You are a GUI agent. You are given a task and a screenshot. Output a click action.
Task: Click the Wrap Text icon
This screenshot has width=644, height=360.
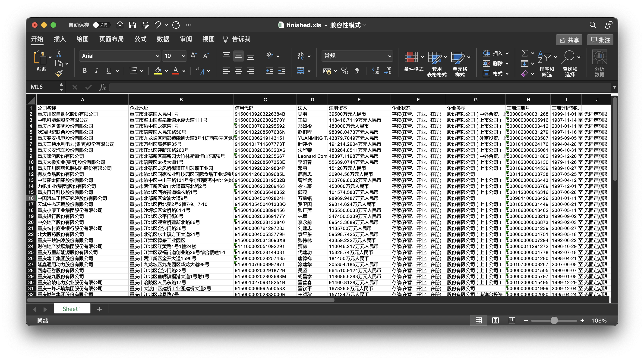coord(301,56)
